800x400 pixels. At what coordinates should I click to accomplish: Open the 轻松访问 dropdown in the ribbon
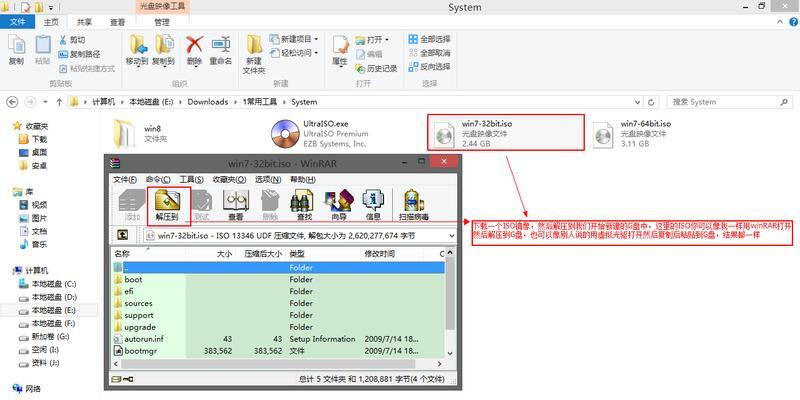click(x=293, y=53)
